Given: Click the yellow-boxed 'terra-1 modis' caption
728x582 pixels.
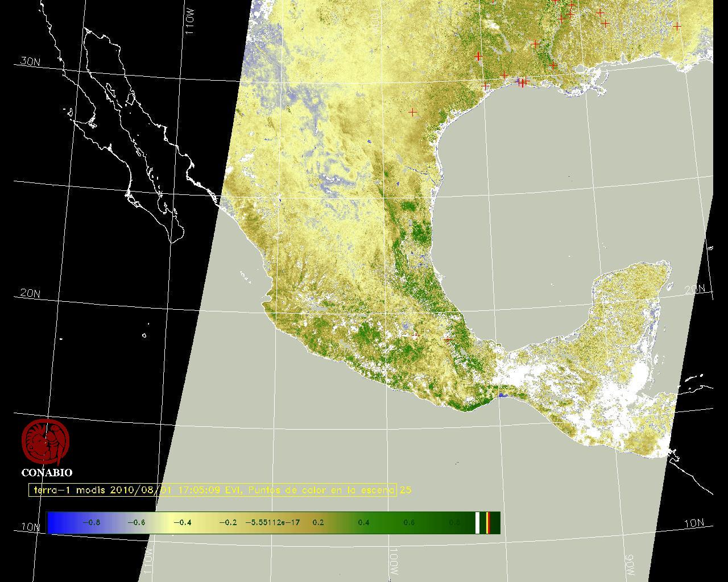Looking at the screenshot, I should (212, 490).
